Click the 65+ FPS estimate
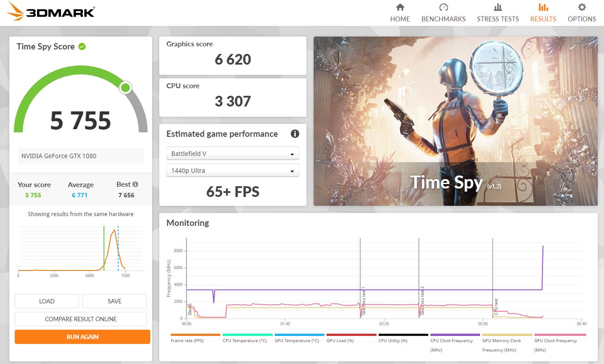The width and height of the screenshot is (604, 364). coord(233,192)
